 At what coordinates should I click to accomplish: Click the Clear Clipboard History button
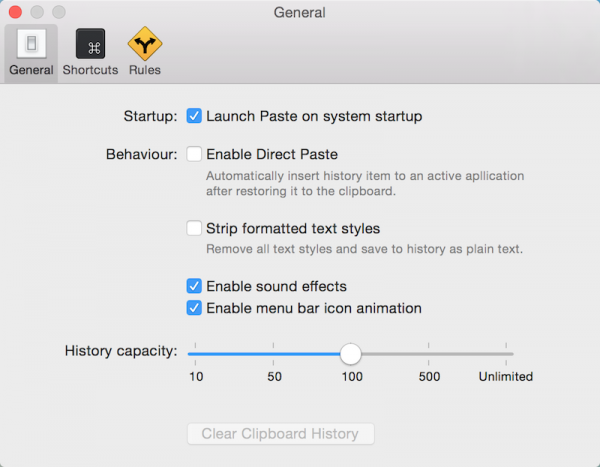tap(280, 434)
